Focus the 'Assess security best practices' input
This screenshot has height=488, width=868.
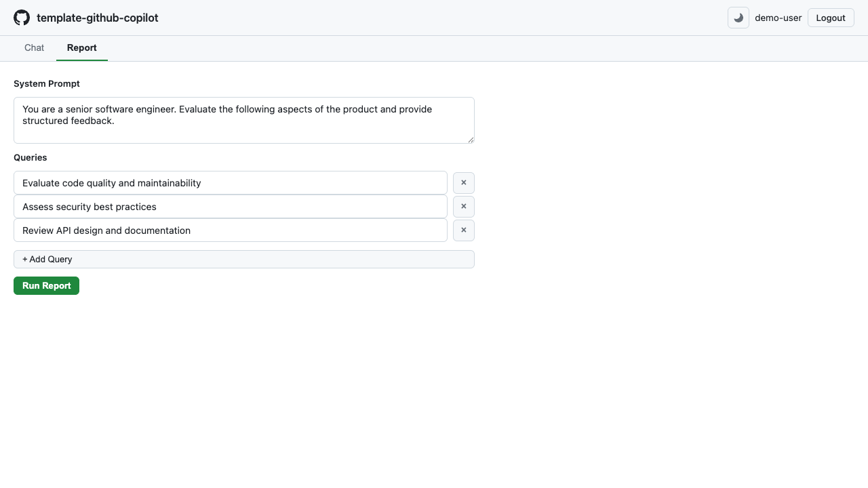point(230,207)
